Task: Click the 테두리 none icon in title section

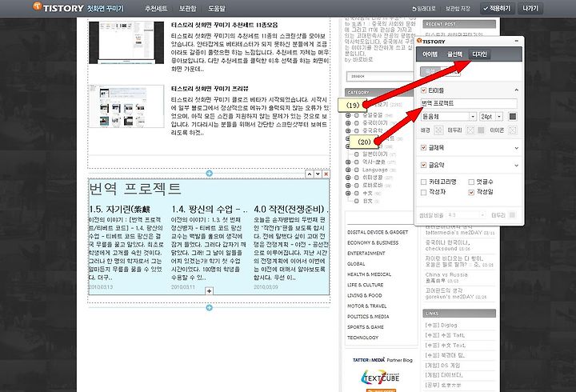Action: (470, 130)
